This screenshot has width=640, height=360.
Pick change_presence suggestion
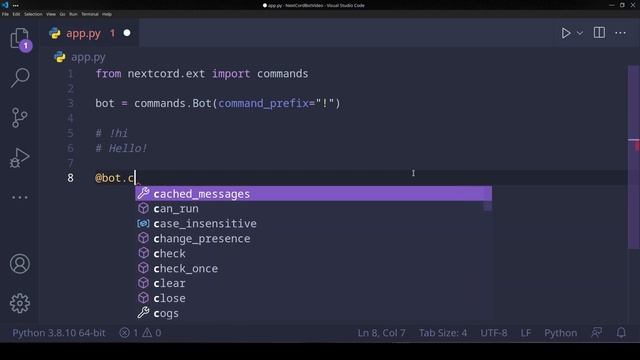[313, 238]
